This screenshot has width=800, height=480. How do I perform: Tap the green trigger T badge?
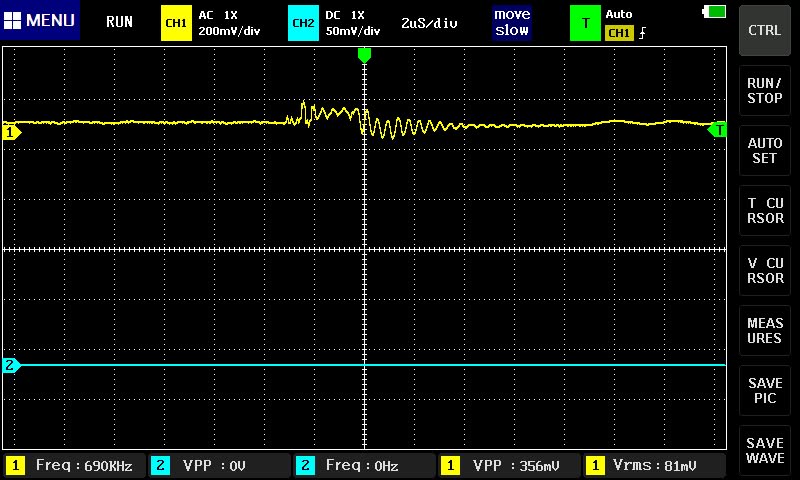[x=585, y=22]
